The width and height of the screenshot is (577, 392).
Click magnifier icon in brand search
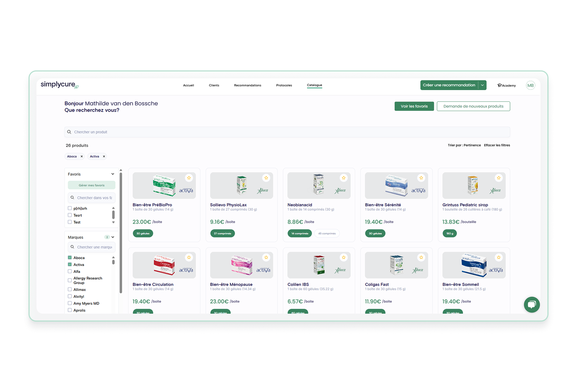[72, 247]
